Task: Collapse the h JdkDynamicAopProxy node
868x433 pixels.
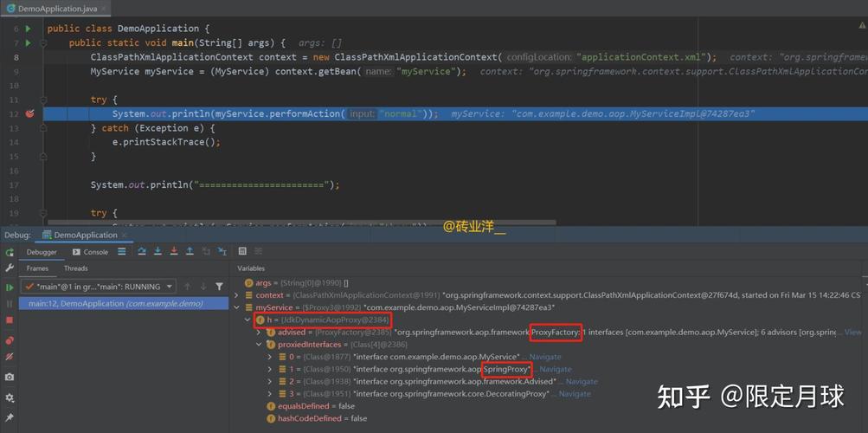Action: 248,320
